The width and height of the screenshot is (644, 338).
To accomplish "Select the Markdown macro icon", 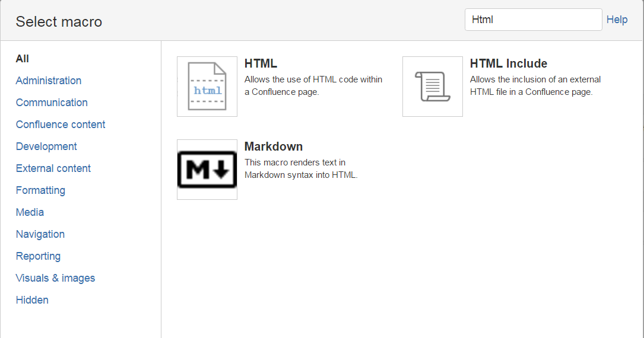I will click(x=207, y=170).
